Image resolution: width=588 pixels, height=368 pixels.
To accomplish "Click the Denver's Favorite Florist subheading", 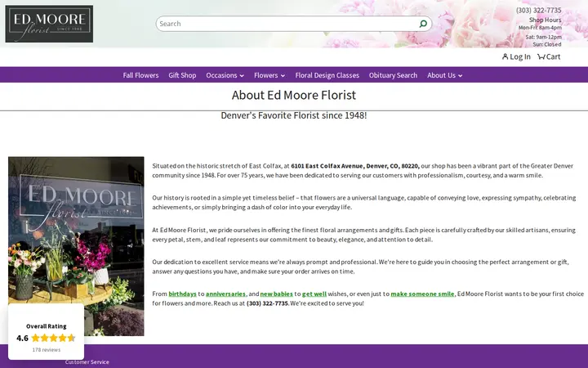I will [294, 115].
